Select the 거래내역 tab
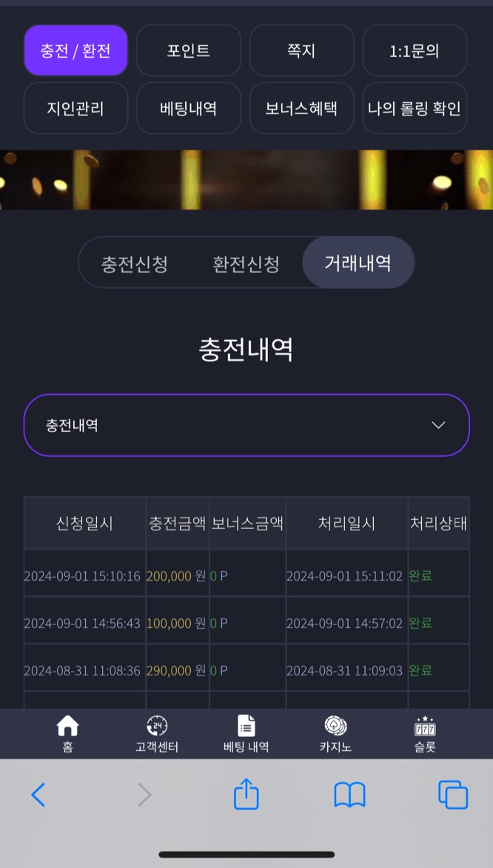Viewport: 493px width, 868px height. 358,262
